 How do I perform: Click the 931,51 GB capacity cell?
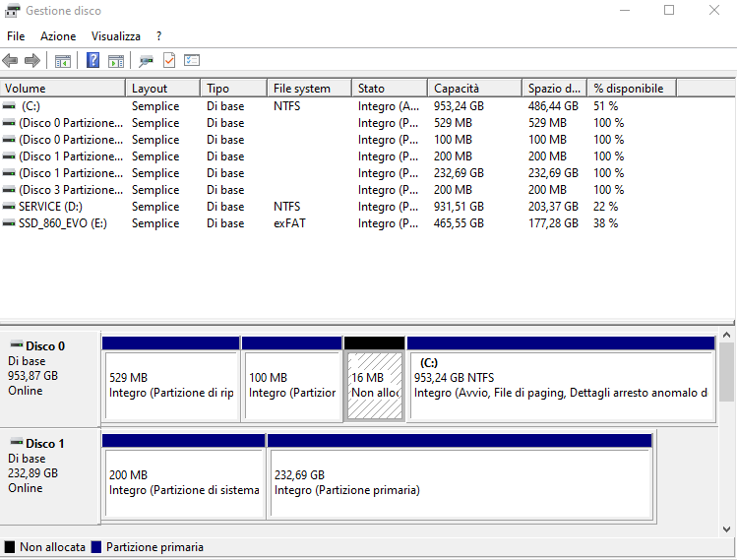click(x=459, y=207)
